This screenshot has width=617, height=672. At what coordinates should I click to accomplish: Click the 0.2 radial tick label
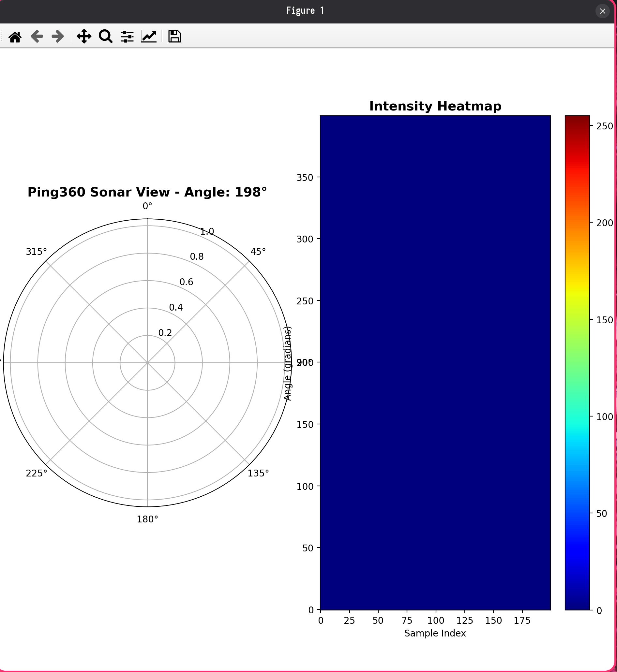(x=165, y=333)
